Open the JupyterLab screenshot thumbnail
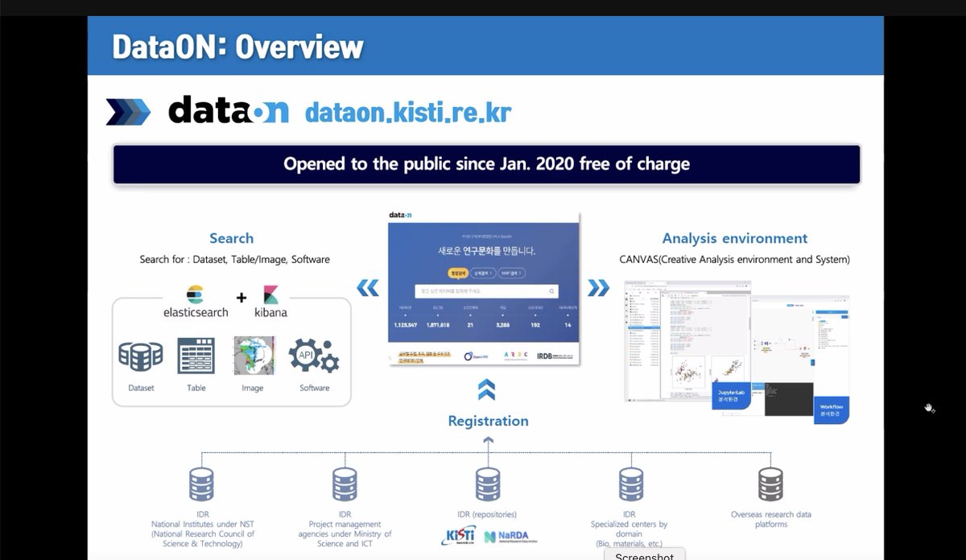The height and width of the screenshot is (560, 966). click(688, 341)
